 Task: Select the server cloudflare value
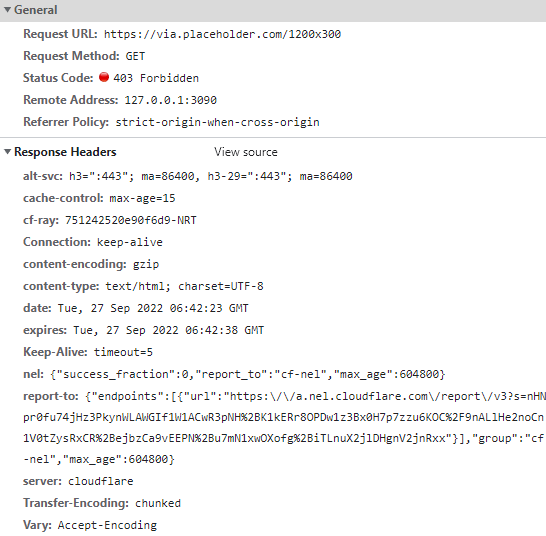pyautogui.click(x=100, y=481)
